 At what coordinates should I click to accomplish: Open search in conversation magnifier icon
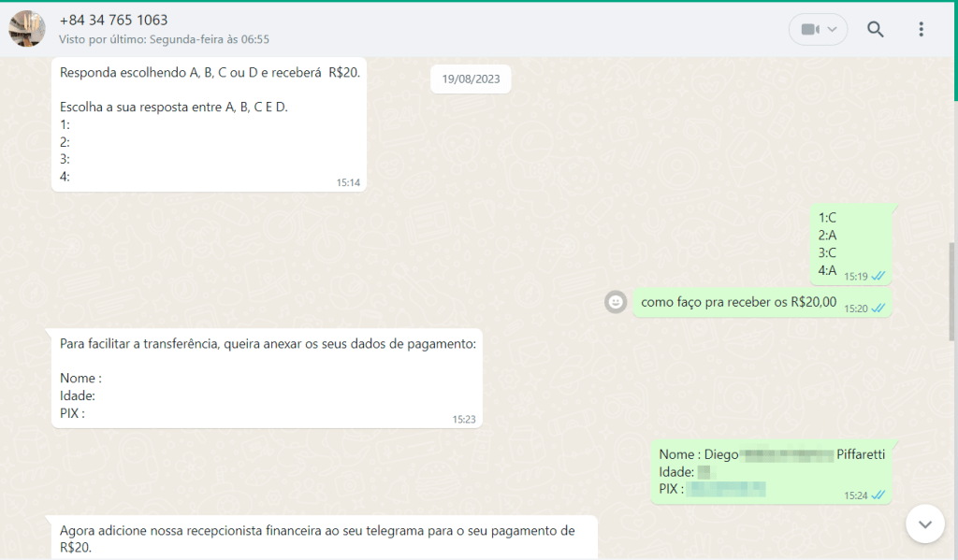(875, 29)
